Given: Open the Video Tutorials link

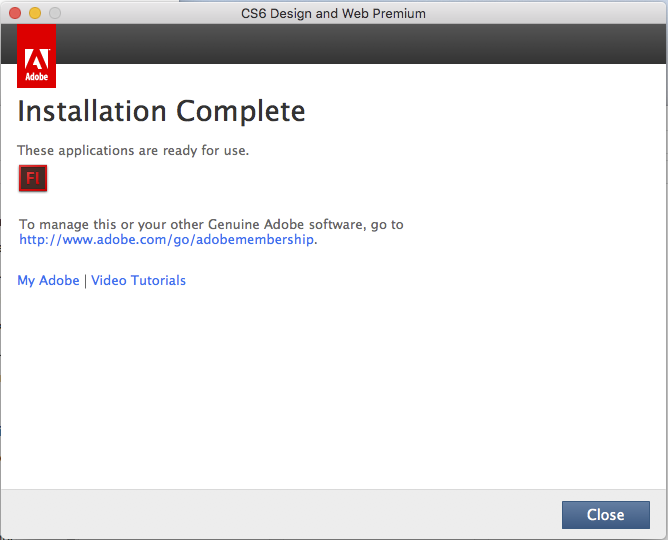Looking at the screenshot, I should [x=138, y=281].
